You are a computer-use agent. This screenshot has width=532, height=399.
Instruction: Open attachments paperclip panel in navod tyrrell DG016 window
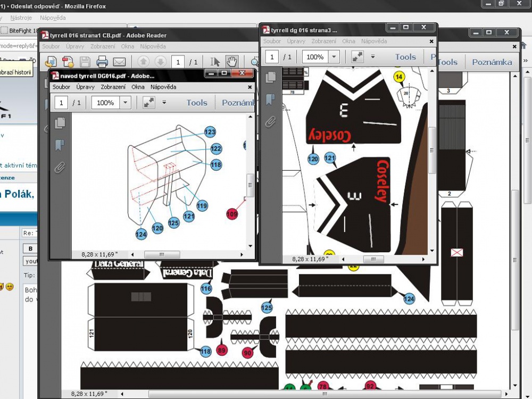(x=60, y=167)
